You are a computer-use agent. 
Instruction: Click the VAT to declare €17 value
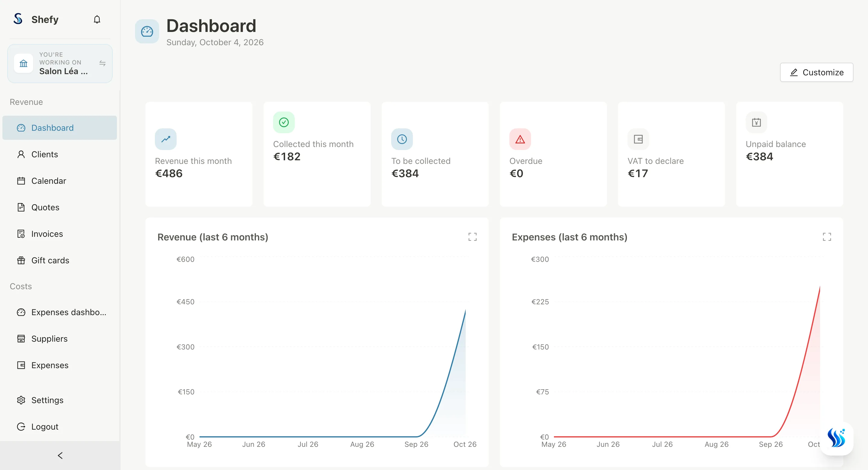pyautogui.click(x=638, y=174)
